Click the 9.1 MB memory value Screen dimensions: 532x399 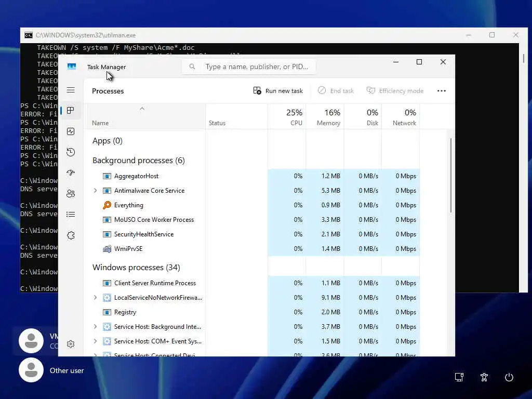[x=331, y=298]
